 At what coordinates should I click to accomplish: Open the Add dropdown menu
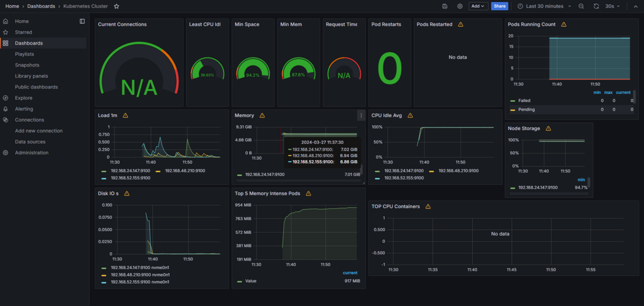[x=478, y=6]
